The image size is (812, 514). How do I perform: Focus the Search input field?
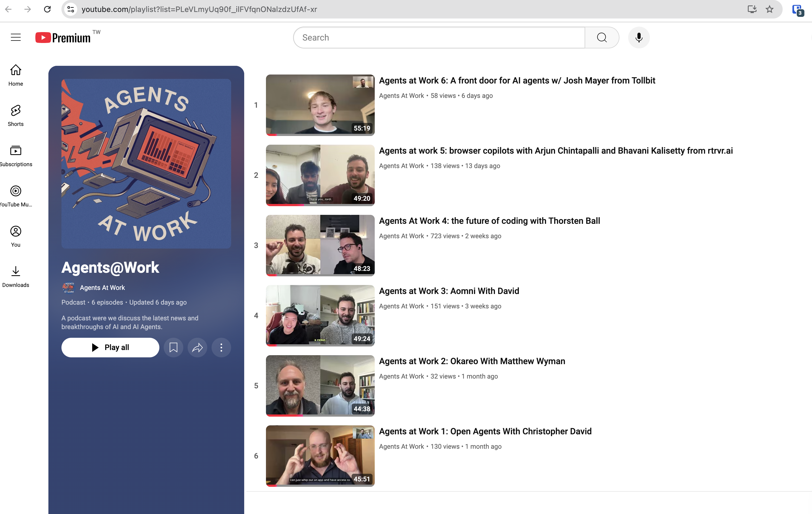point(438,38)
